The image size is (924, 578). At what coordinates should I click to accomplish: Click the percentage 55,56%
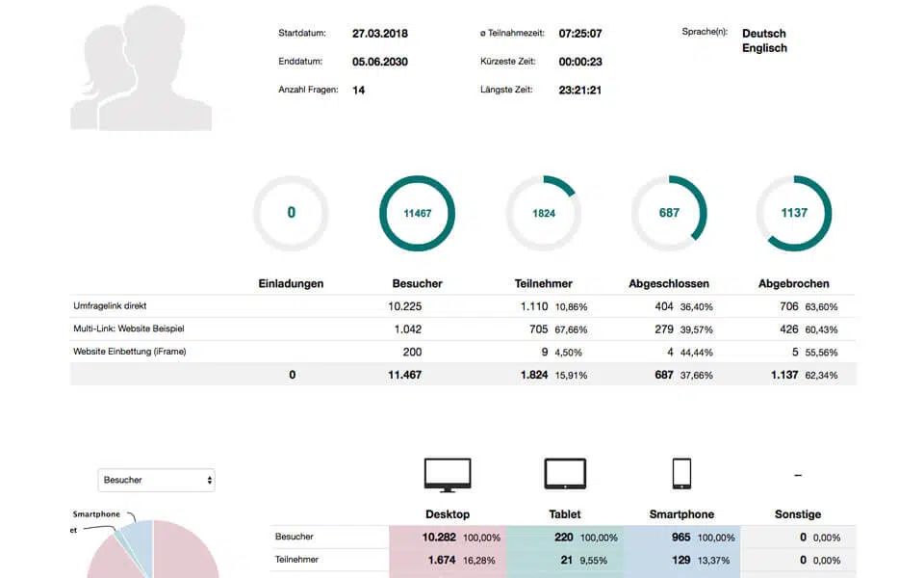(x=821, y=353)
